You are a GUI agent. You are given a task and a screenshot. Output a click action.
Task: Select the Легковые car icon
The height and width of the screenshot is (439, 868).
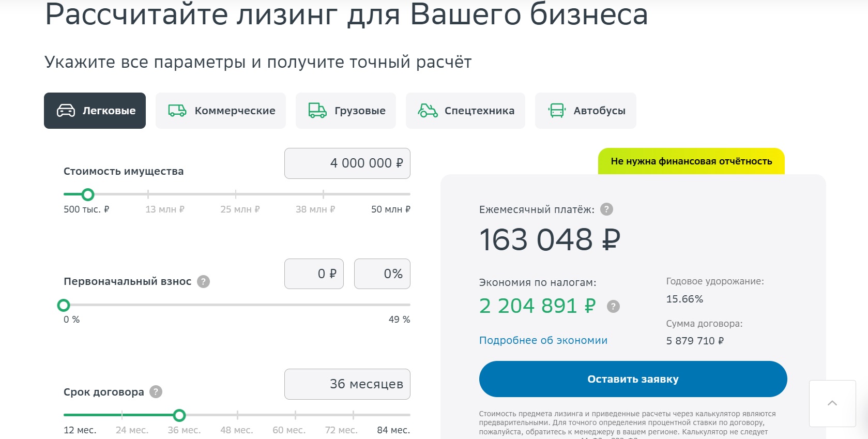[65, 110]
